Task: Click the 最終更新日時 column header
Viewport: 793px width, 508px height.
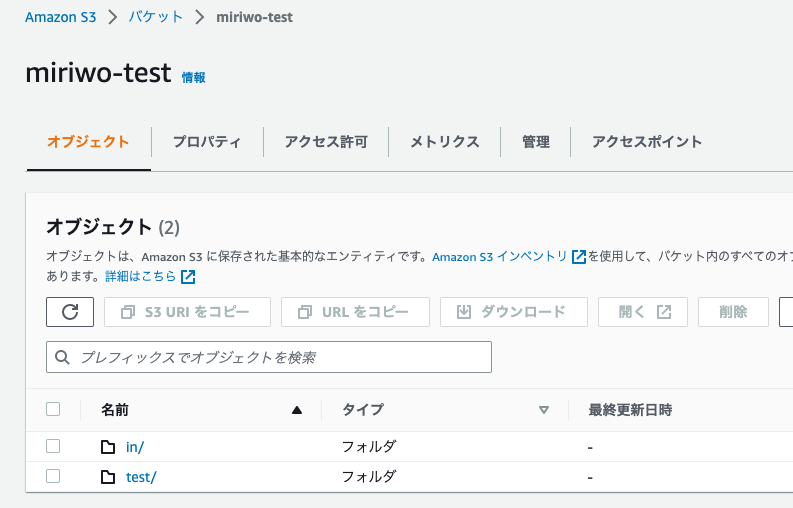Action: 630,410
